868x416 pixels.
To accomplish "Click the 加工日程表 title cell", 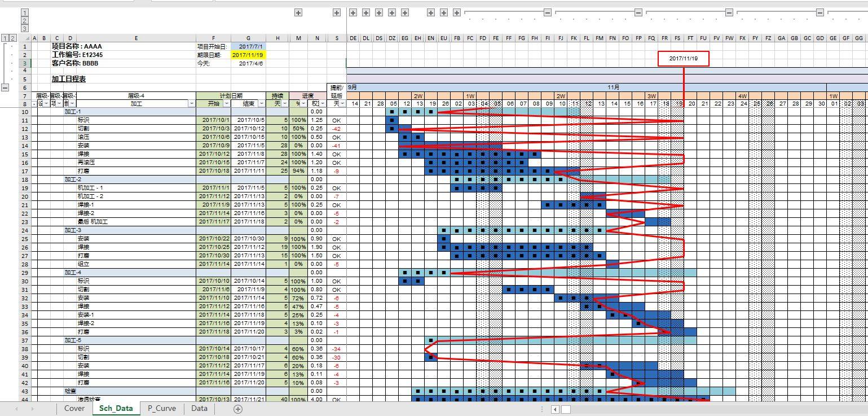I will click(69, 79).
